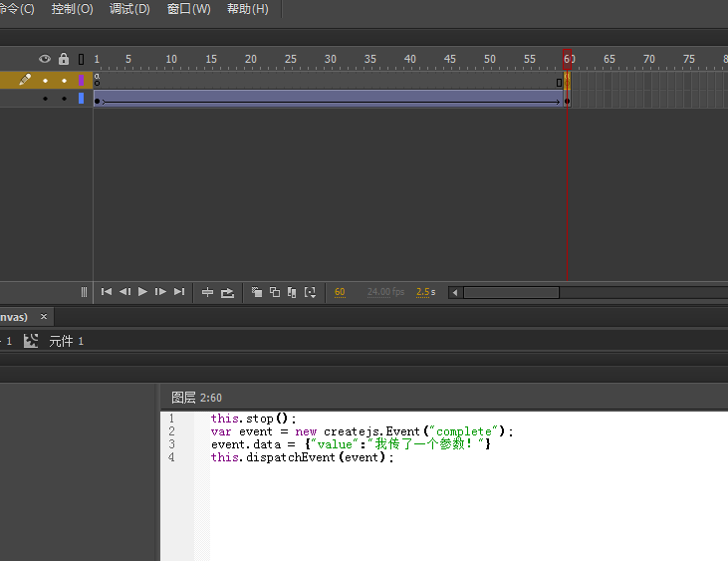The width and height of the screenshot is (728, 561).
Task: Click line number 1 in the code gutter
Action: (171, 419)
